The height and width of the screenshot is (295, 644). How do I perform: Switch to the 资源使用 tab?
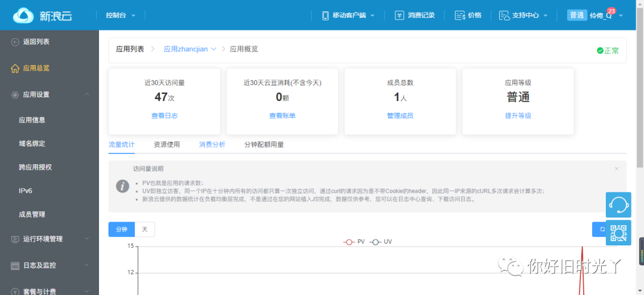pos(167,145)
